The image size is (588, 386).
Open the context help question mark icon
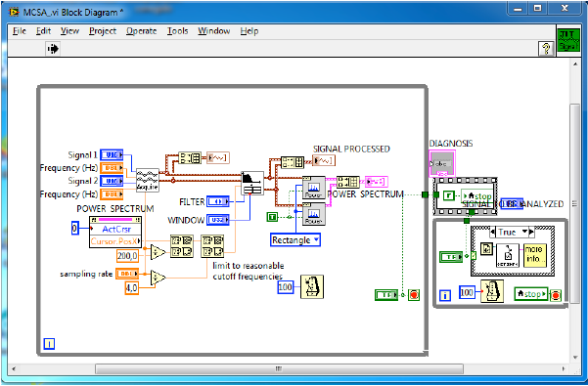pyautogui.click(x=546, y=49)
